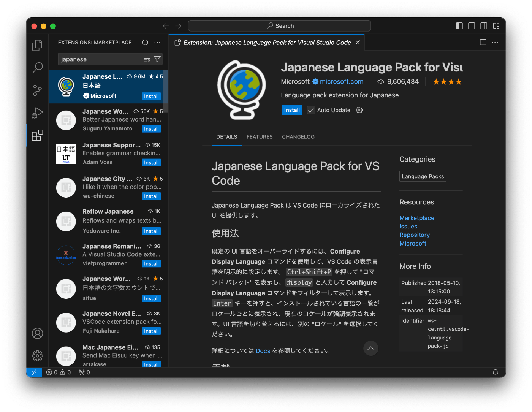Switch to the CHANGELOG tab
This screenshot has width=532, height=412.
coord(298,137)
